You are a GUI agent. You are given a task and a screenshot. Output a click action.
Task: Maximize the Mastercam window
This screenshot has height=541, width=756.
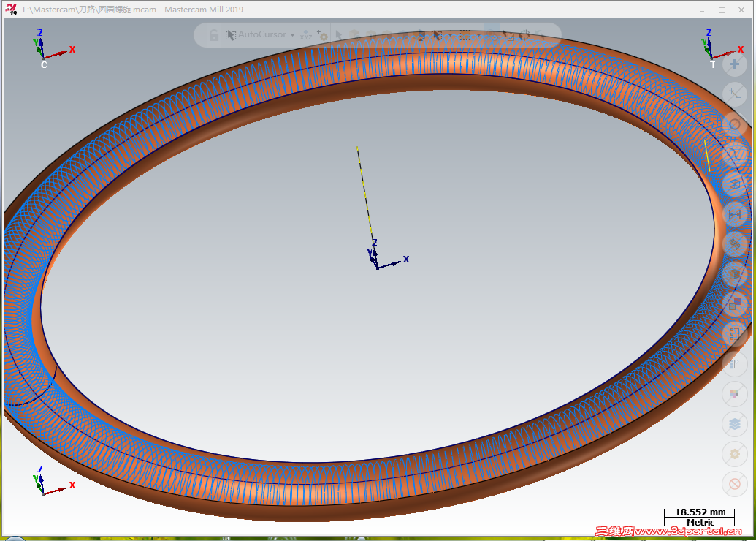(722, 10)
